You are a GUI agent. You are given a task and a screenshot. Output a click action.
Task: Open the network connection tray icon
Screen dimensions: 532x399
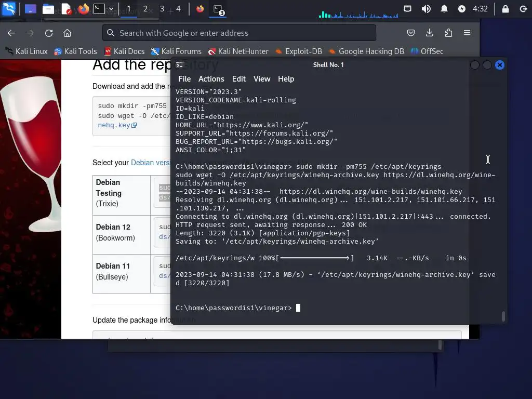(407, 9)
